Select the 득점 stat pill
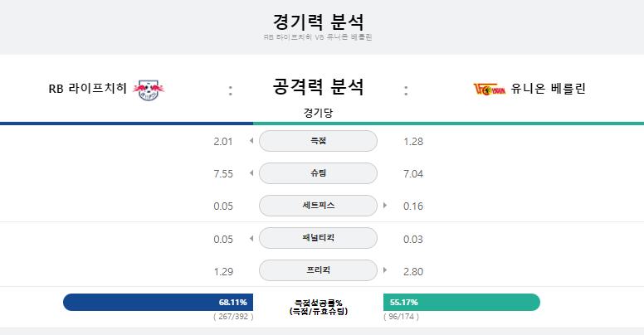Screen dimensions: 644x335 [319, 141]
